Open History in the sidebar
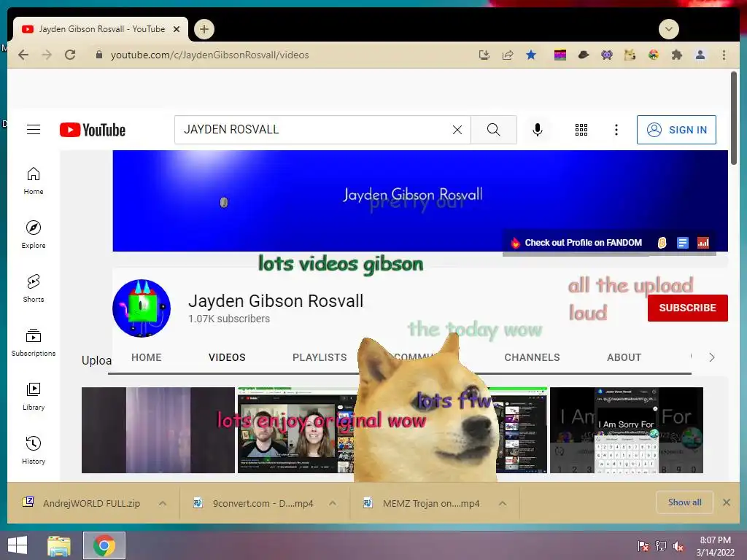 click(34, 450)
